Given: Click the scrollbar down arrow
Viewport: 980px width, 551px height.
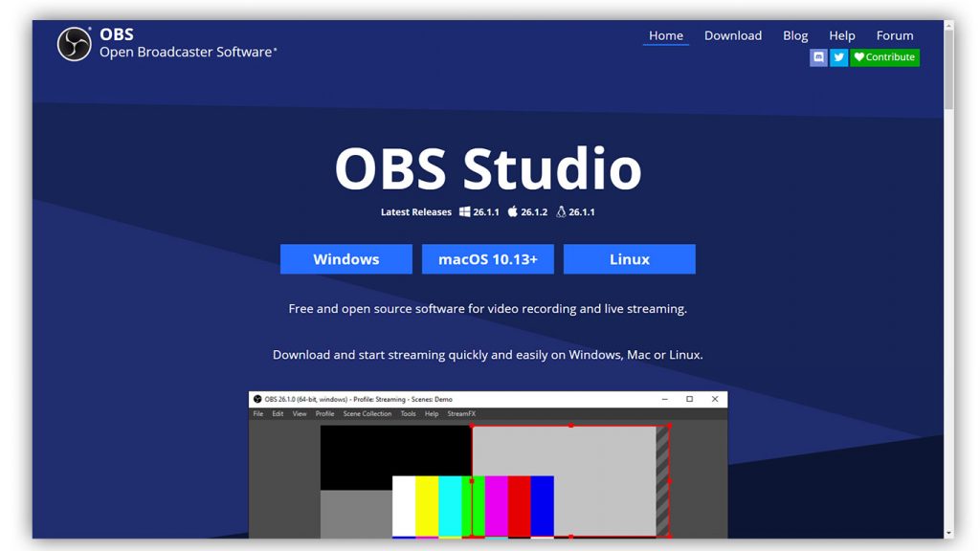Looking at the screenshot, I should 948,534.
